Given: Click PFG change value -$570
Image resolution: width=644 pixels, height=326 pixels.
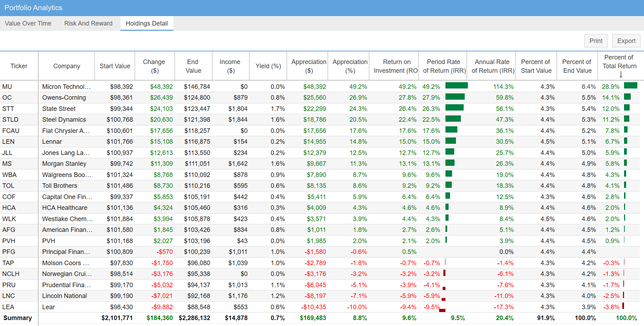Looking at the screenshot, I should tap(165, 252).
